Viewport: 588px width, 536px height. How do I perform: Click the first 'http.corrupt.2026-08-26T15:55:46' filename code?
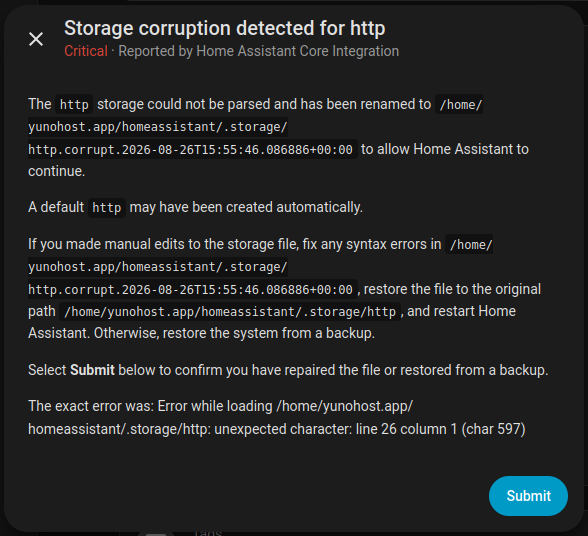tap(192, 149)
